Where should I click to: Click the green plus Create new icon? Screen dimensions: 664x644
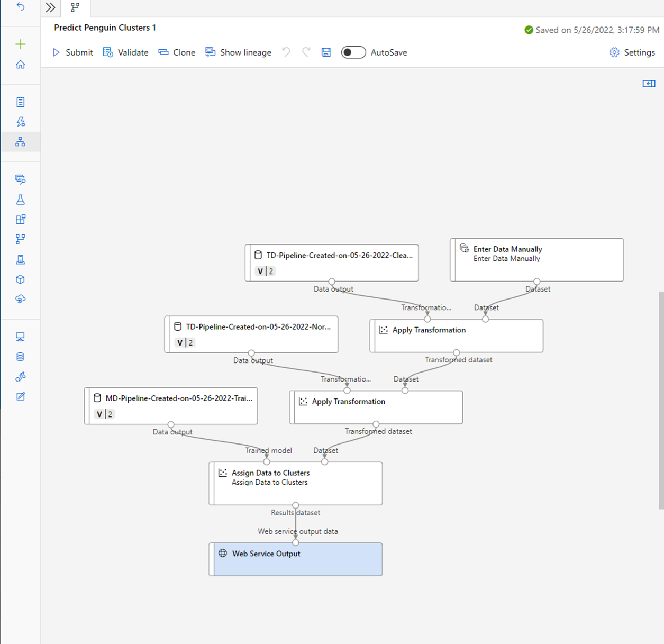point(20,44)
